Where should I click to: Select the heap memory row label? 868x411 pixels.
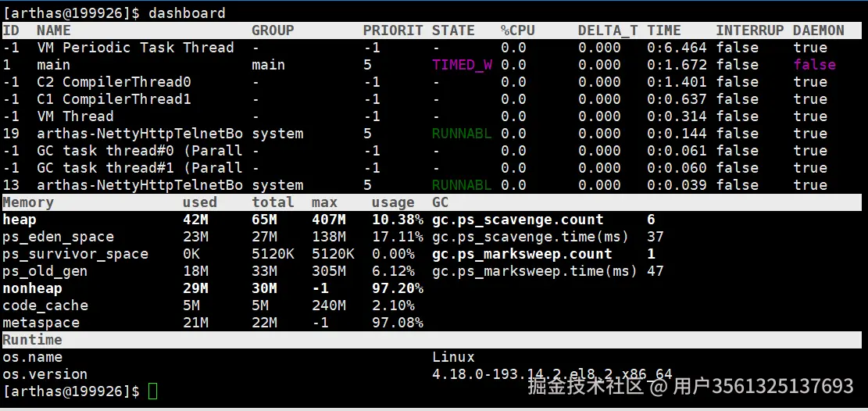(x=20, y=220)
